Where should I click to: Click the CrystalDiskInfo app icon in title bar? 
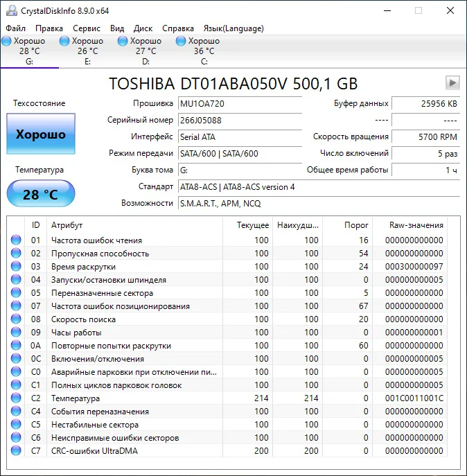click(12, 10)
